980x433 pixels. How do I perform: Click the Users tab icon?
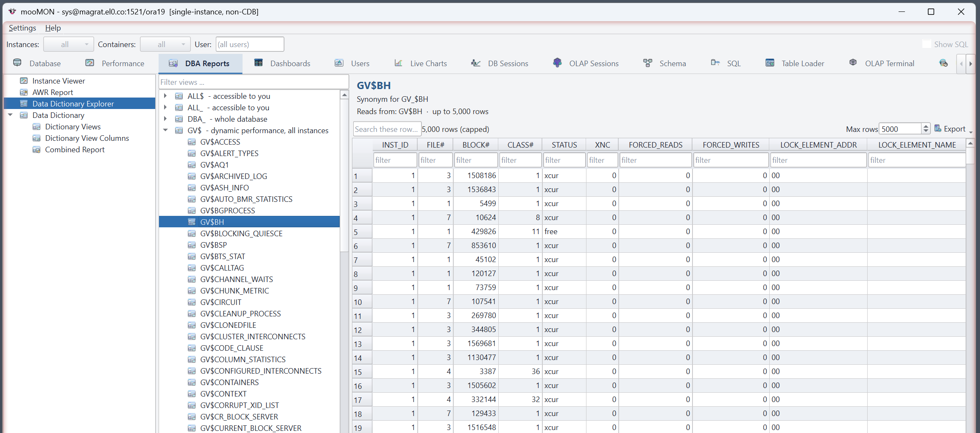click(x=339, y=63)
